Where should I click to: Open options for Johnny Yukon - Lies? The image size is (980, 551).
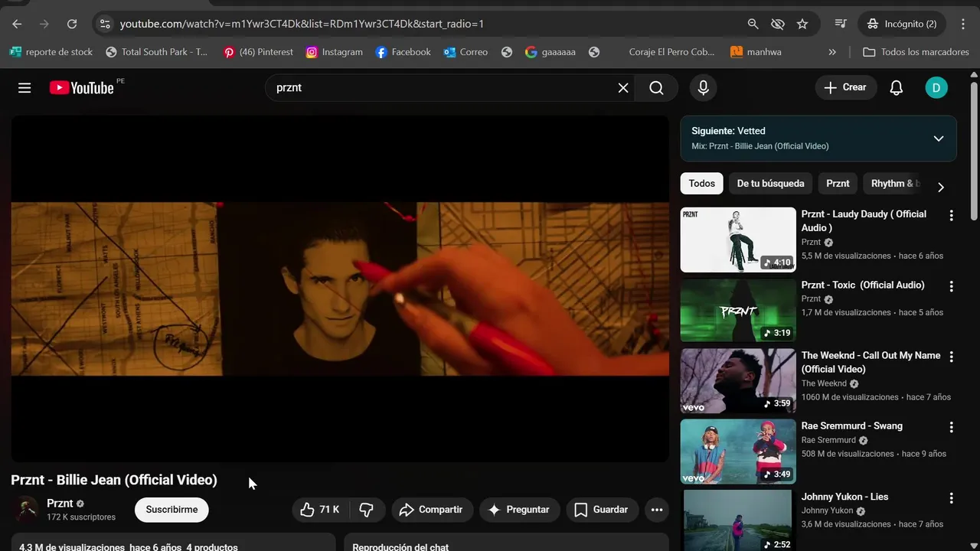coord(952,498)
